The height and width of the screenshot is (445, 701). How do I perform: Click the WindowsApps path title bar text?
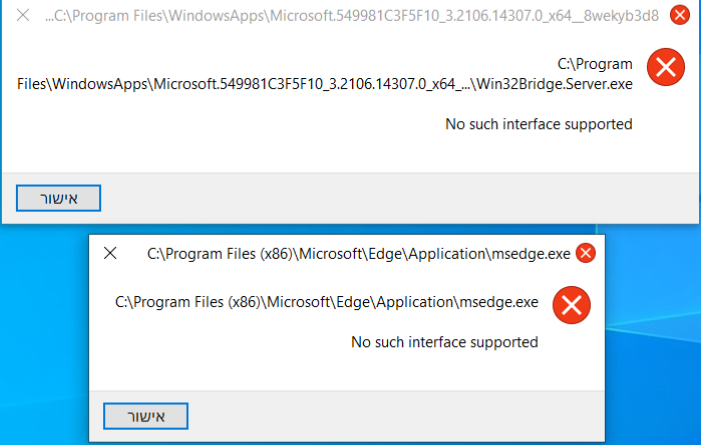(352, 16)
